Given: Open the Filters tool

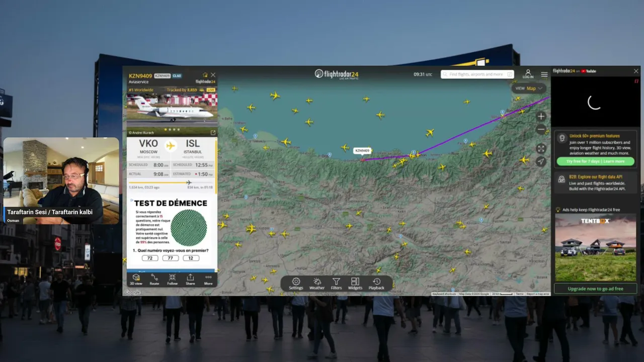Looking at the screenshot, I should 336,284.
